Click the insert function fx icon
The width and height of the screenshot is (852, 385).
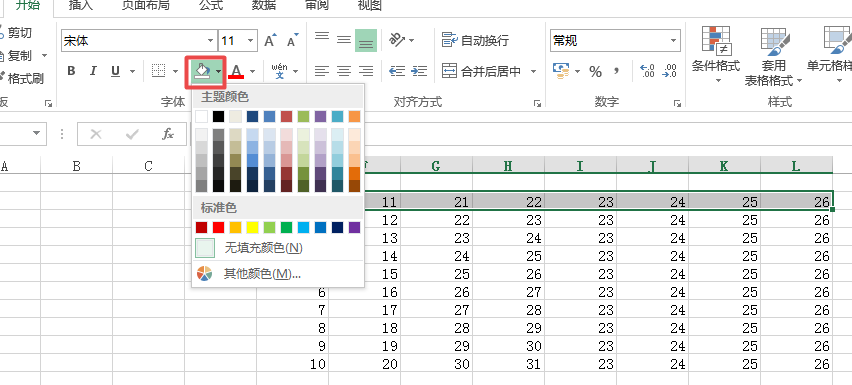168,134
